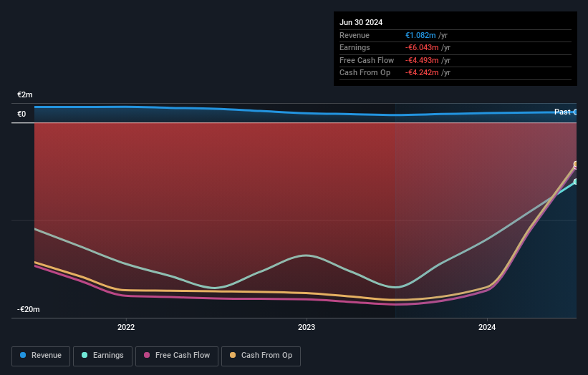Click the teal Earnings legend dot
Screen dimensions: 588x375
(85, 355)
